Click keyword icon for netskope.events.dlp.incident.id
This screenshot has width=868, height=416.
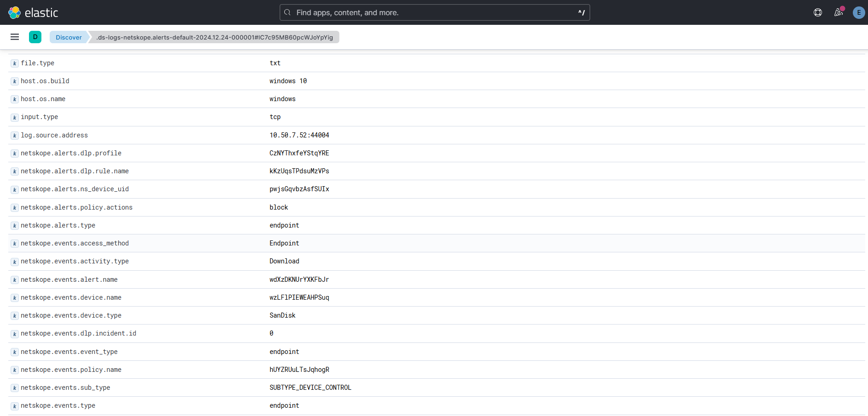pos(15,334)
